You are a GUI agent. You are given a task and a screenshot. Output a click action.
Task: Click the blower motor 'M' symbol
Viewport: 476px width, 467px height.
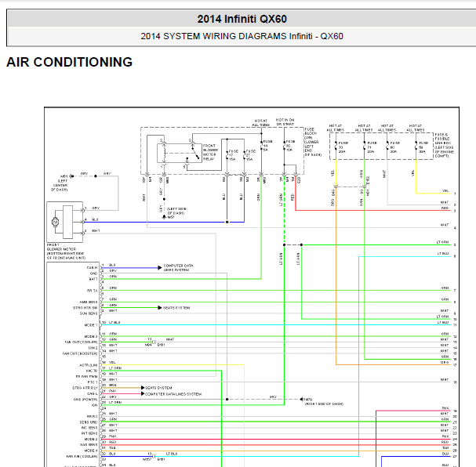pyautogui.click(x=55, y=222)
